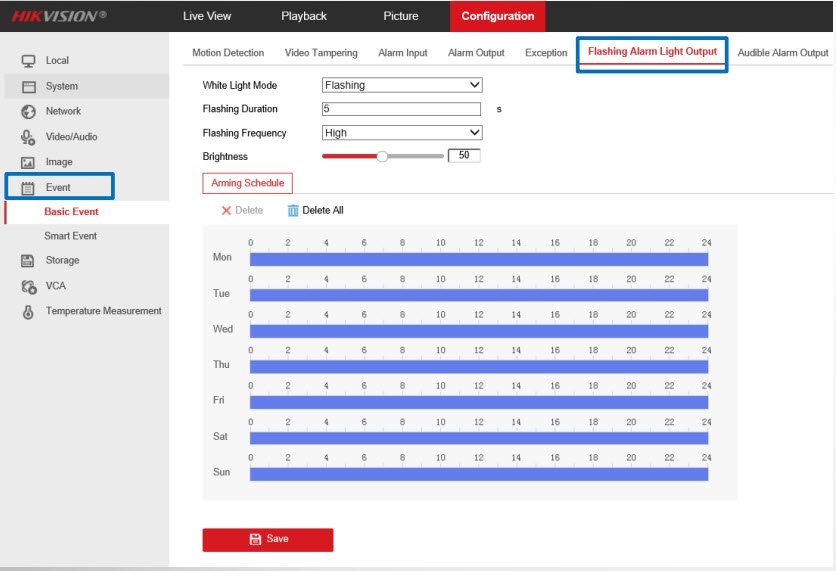
Task: Click the trash icon for Delete All
Action: (293, 211)
